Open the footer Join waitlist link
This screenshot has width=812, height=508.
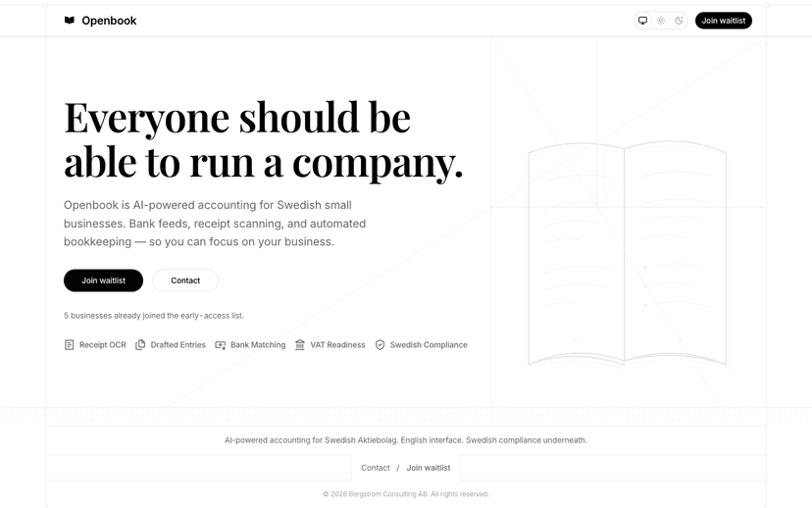coord(429,468)
